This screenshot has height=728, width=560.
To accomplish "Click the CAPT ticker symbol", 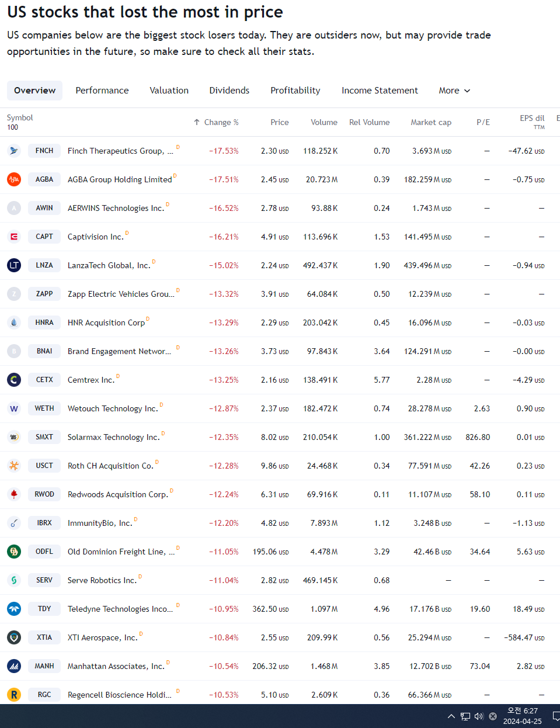I will point(44,237).
